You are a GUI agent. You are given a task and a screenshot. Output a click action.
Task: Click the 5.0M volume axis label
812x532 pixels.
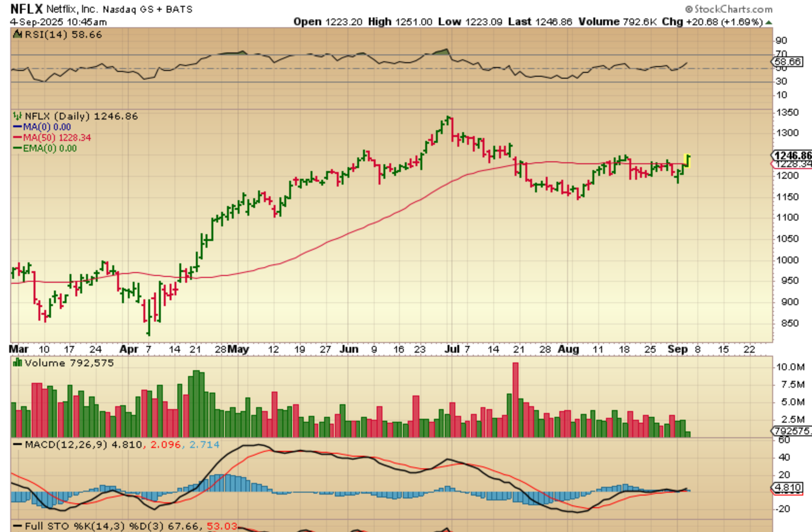point(793,402)
